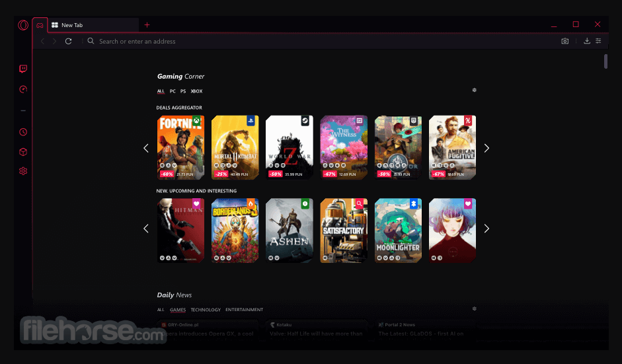Filter Gaming Corner by XBOX
Screen dimensions: 622x364
(196, 91)
